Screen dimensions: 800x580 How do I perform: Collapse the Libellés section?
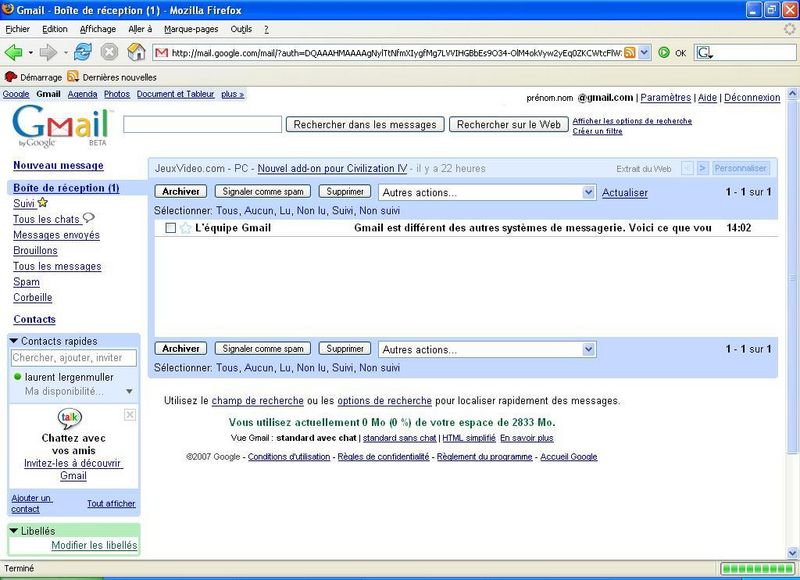pyautogui.click(x=14, y=531)
